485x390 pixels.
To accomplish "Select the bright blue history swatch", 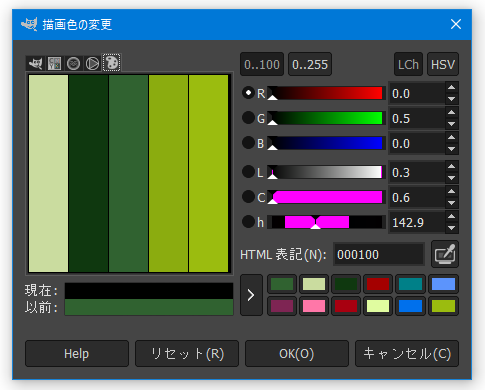I will (410, 306).
